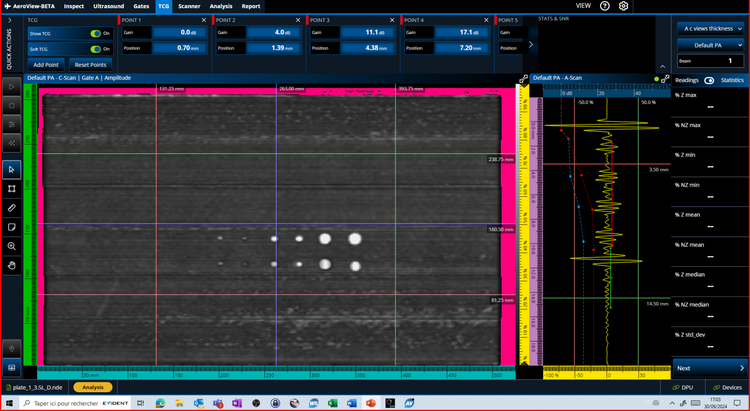Switch Readings to Statistics toggle
The height and width of the screenshot is (411, 750).
coord(709,80)
